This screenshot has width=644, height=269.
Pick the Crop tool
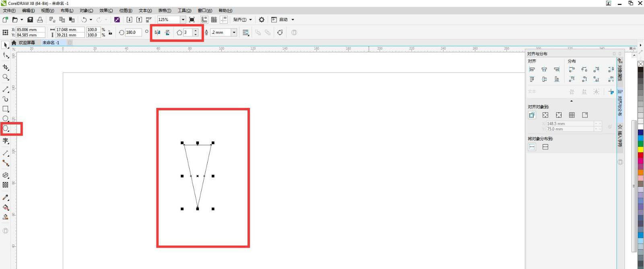click(6, 67)
